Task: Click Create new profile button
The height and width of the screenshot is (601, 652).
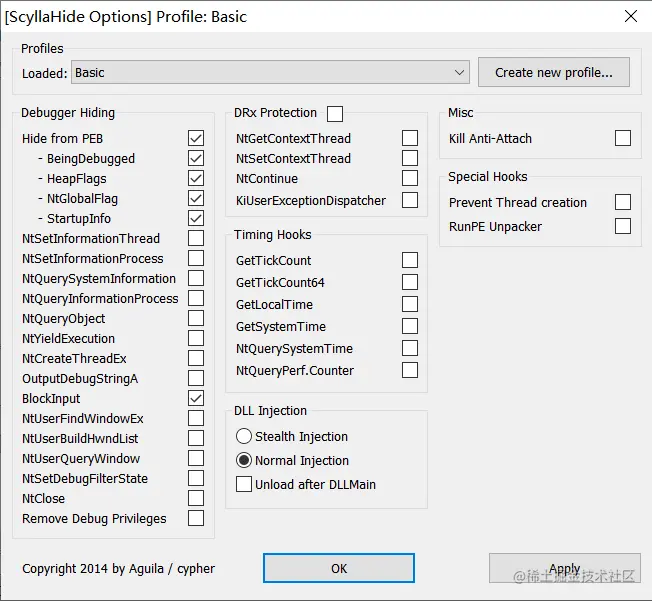Action: tap(553, 72)
